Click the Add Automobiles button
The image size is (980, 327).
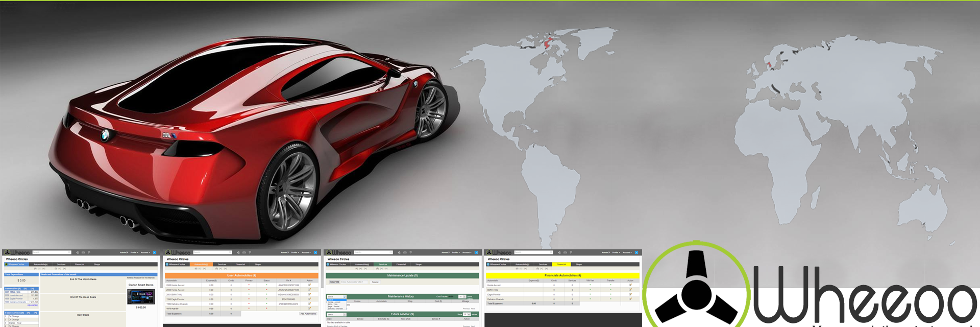point(308,314)
